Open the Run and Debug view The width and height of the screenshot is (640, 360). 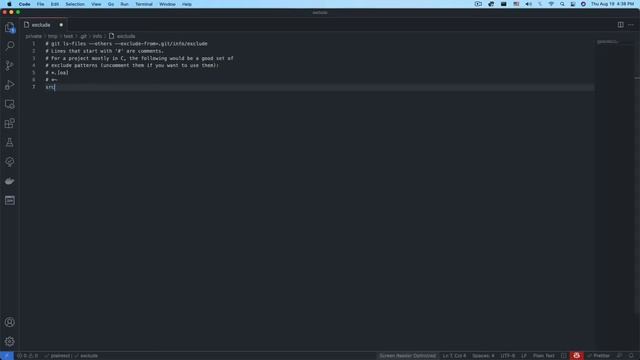coord(9,85)
